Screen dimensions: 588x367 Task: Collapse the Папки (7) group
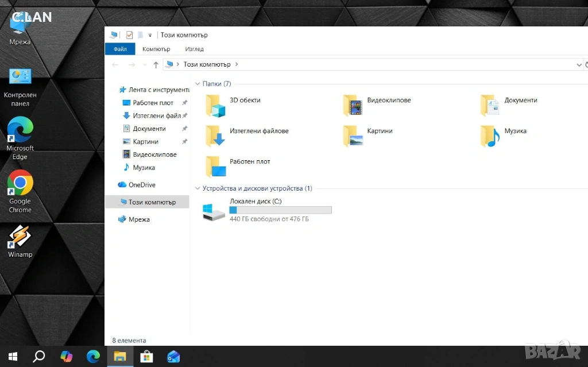198,84
